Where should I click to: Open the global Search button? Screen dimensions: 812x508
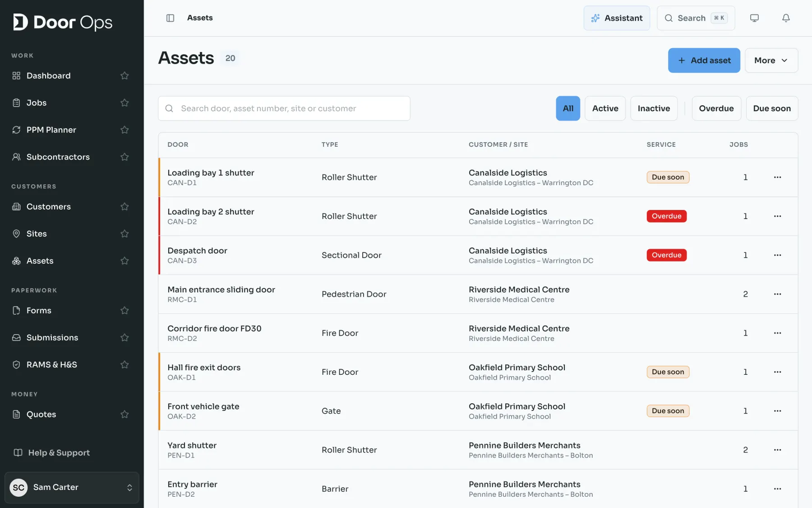pyautogui.click(x=696, y=18)
